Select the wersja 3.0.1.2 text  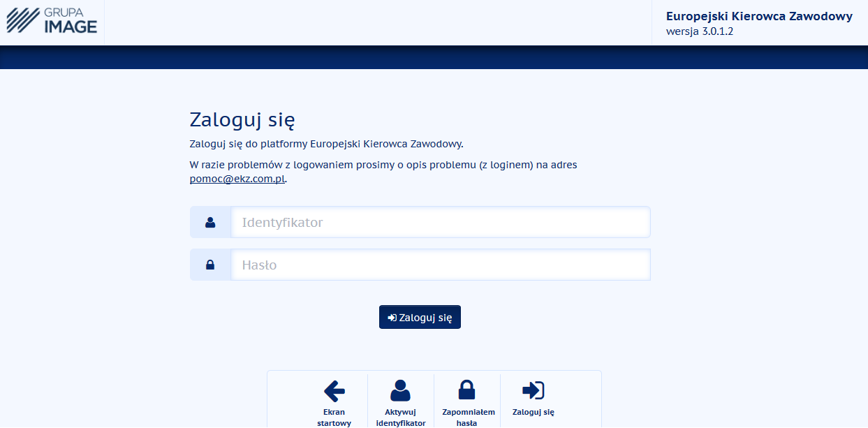(x=700, y=31)
